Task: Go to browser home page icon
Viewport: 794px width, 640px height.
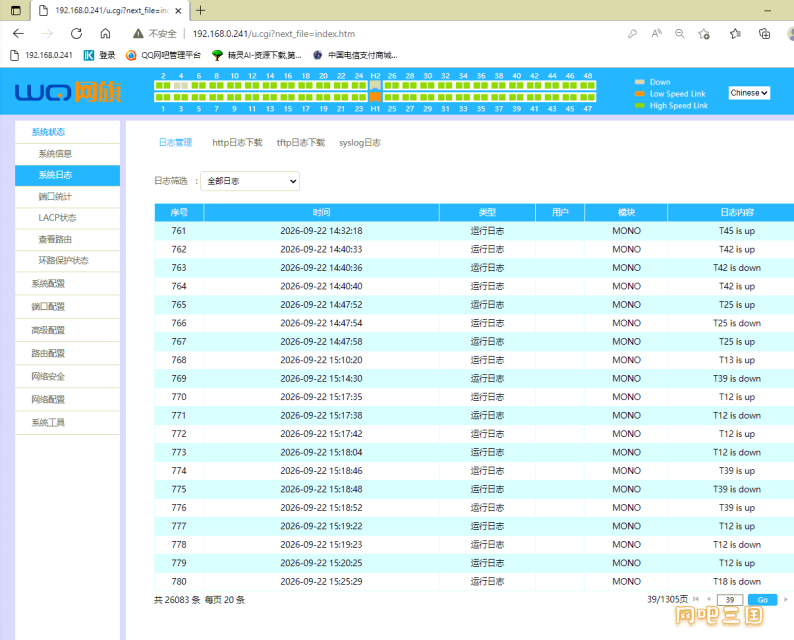Action: point(105,33)
